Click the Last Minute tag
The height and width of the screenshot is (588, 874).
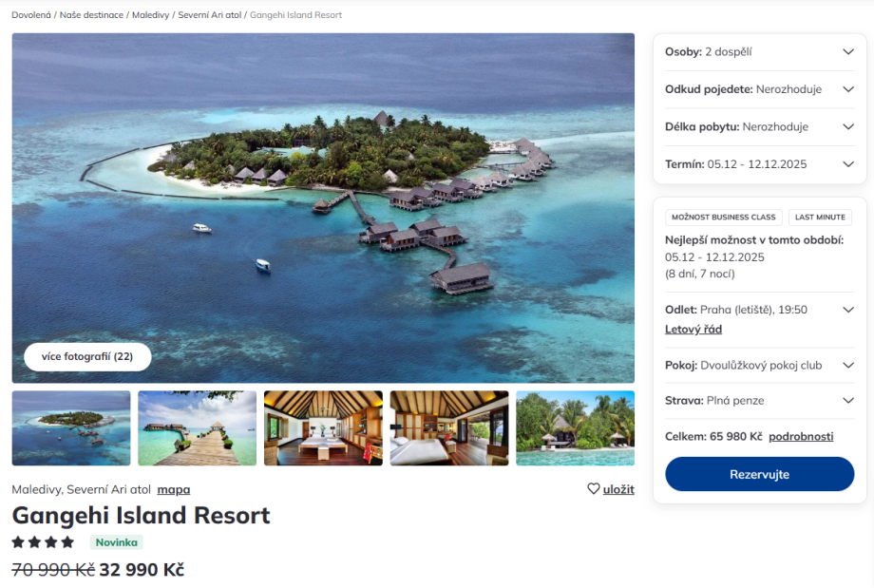coord(820,218)
